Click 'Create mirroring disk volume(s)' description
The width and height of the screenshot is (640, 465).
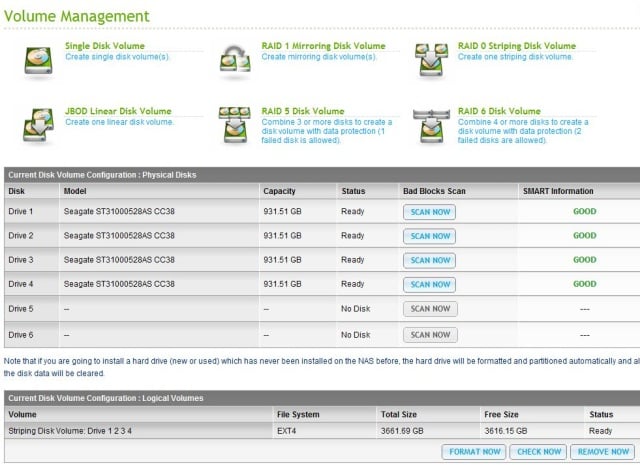pyautogui.click(x=319, y=57)
